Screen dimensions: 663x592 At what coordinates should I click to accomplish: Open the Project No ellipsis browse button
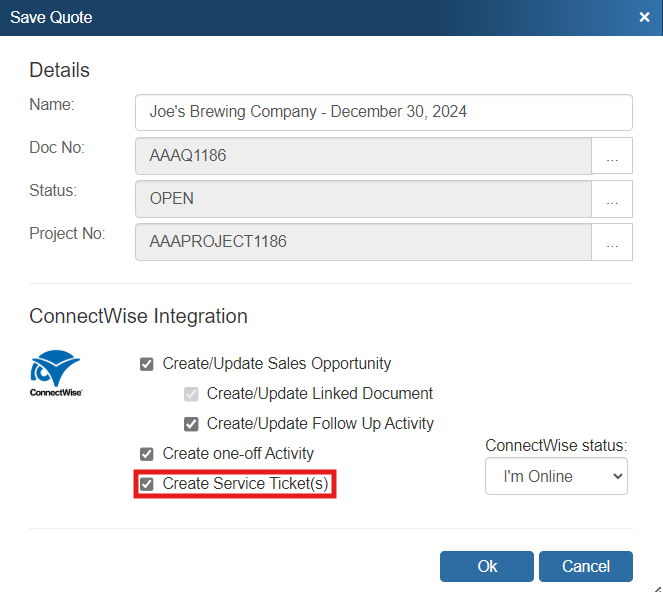tap(612, 242)
